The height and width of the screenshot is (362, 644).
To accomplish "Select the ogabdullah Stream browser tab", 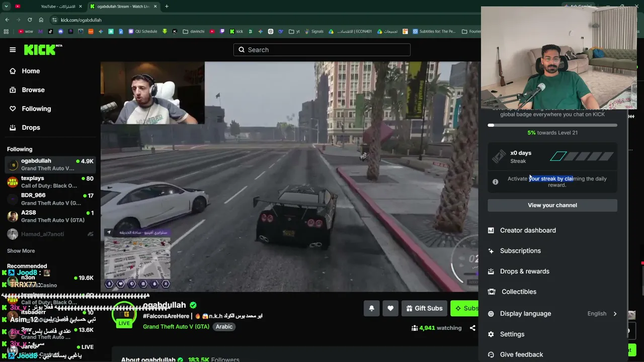I will pos(123,7).
